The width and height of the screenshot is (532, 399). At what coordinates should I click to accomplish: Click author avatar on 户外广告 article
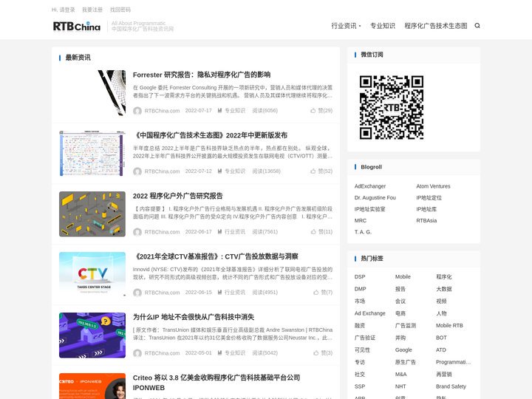(137, 232)
